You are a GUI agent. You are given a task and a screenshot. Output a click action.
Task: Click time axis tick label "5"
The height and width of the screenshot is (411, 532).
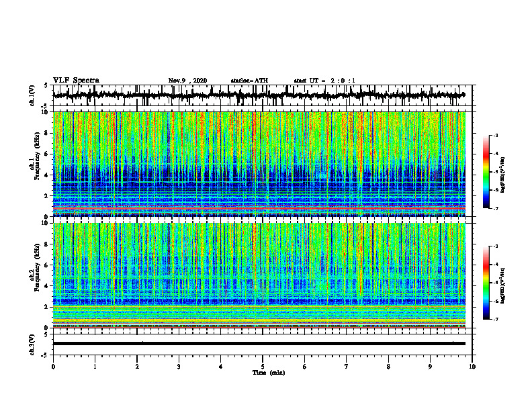(263, 367)
